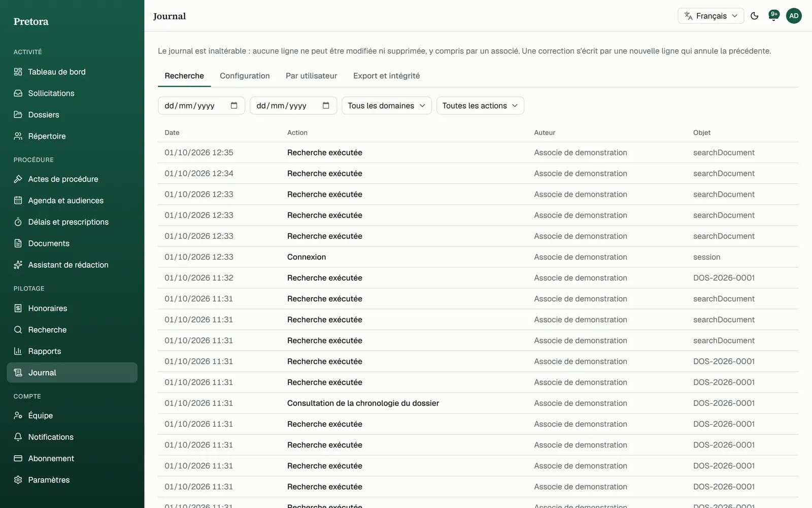The height and width of the screenshot is (508, 812).
Task: Click the Actes de procédure gavel icon
Action: point(18,179)
